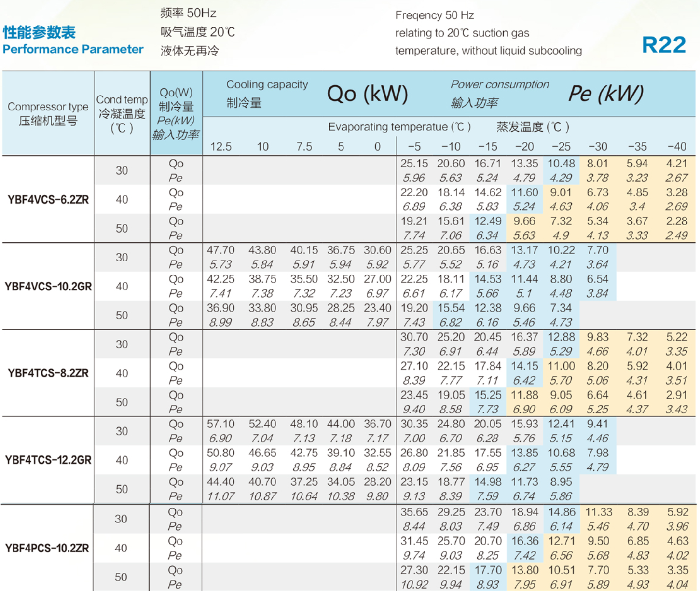Click cond temp 30 for YBF4PCS-10.2ZR
The image size is (700, 591).
[x=121, y=519]
